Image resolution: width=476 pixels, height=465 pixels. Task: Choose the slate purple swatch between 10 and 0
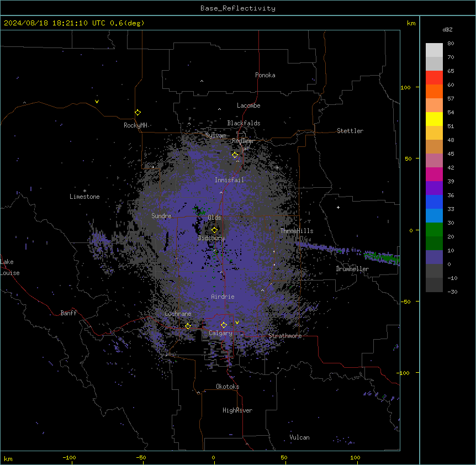click(434, 257)
